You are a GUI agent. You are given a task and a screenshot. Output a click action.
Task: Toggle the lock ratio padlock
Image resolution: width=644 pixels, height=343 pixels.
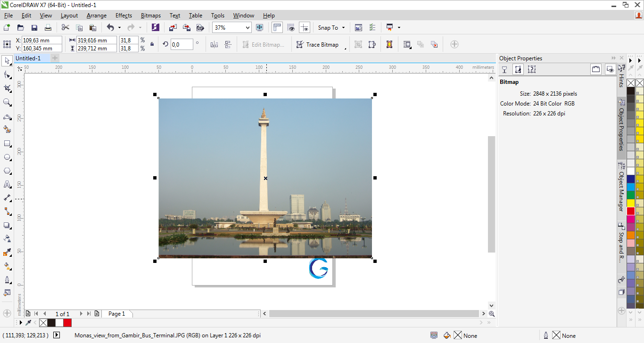pyautogui.click(x=152, y=44)
